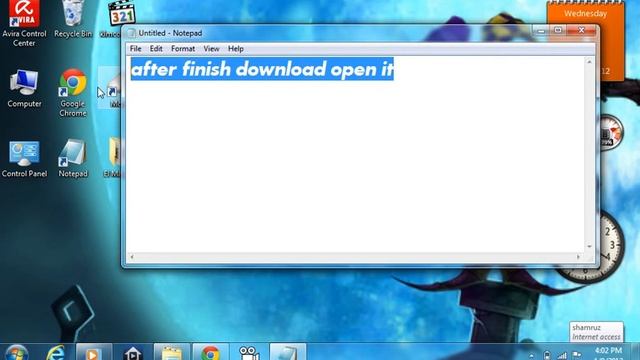The height and width of the screenshot is (360, 640).
Task: Click the Notepad vertical scrollbar up arrow
Action: [x=589, y=62]
